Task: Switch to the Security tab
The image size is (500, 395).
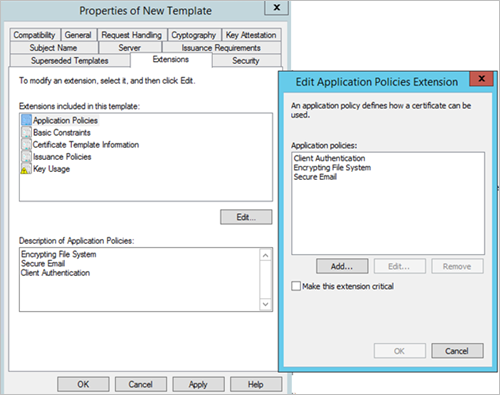Action: point(246,61)
